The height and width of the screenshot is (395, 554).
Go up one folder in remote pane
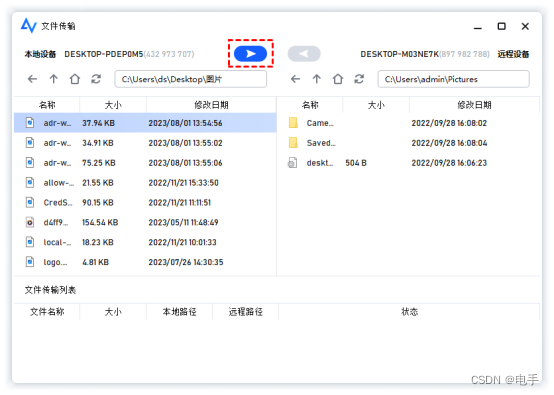[x=317, y=79]
